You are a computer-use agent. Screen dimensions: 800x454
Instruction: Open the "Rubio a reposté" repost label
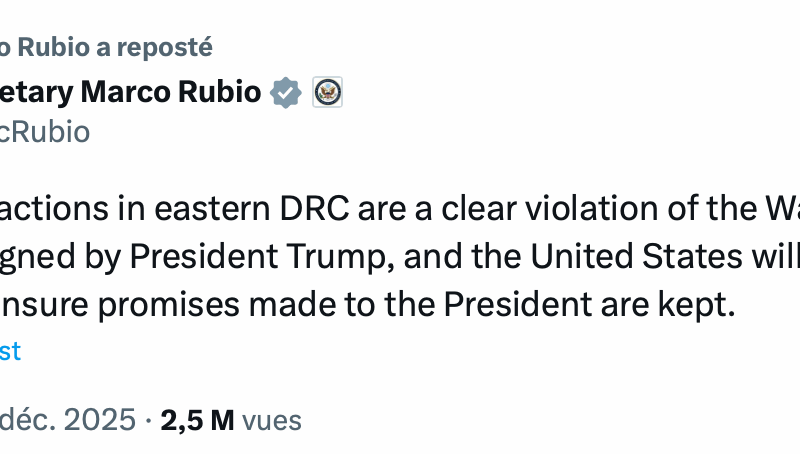point(105,47)
